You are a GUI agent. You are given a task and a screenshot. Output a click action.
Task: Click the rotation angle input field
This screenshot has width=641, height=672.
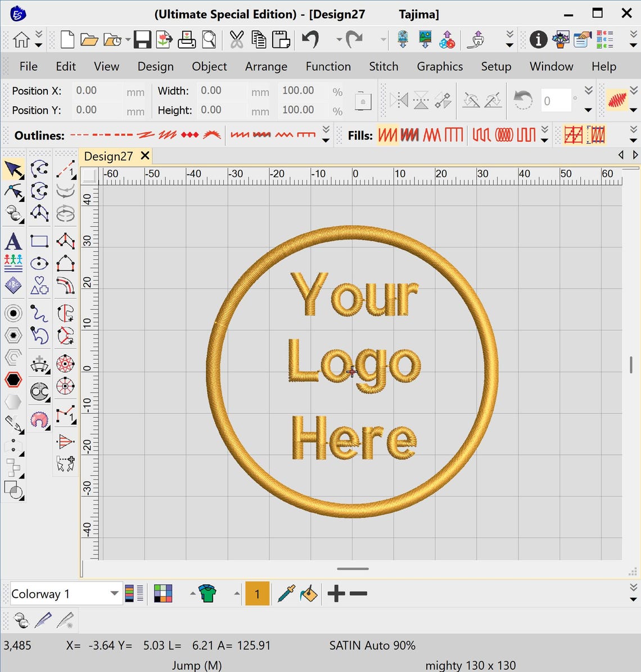tap(556, 101)
